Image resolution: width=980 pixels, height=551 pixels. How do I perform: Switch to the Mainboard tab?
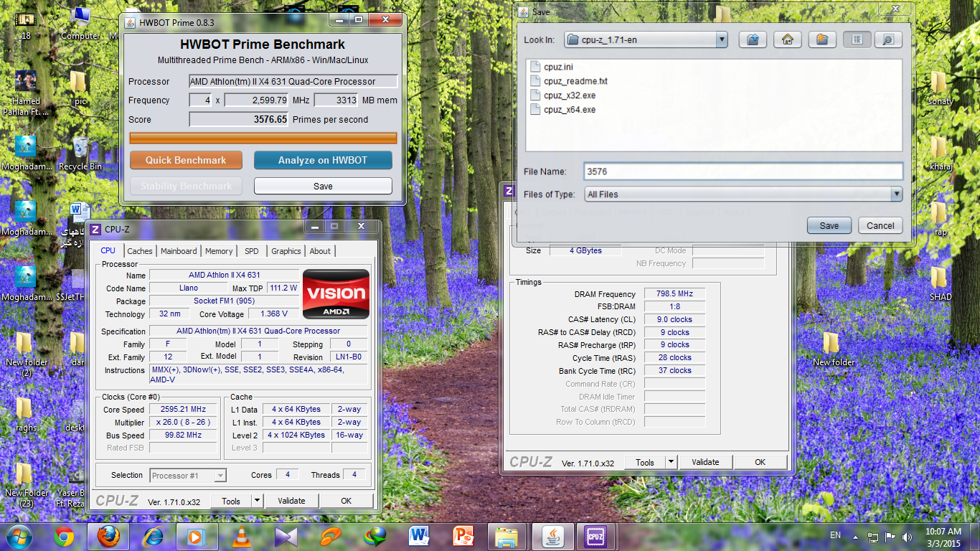(179, 251)
